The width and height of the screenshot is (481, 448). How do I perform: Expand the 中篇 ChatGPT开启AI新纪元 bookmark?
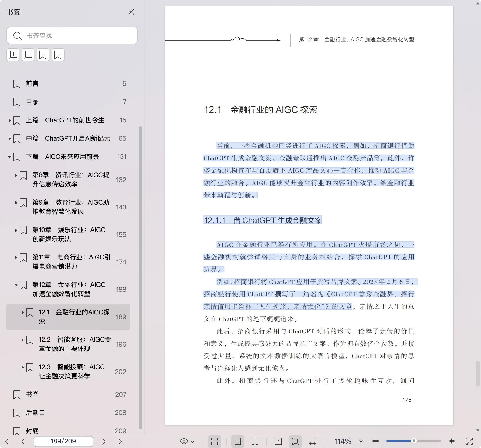click(x=10, y=138)
